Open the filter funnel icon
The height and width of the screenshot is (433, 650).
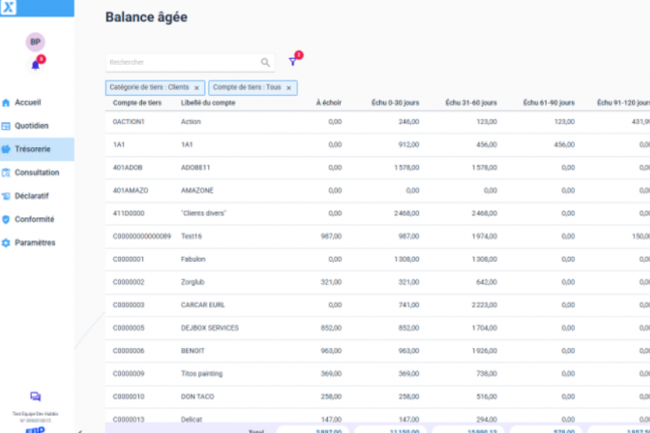click(293, 62)
